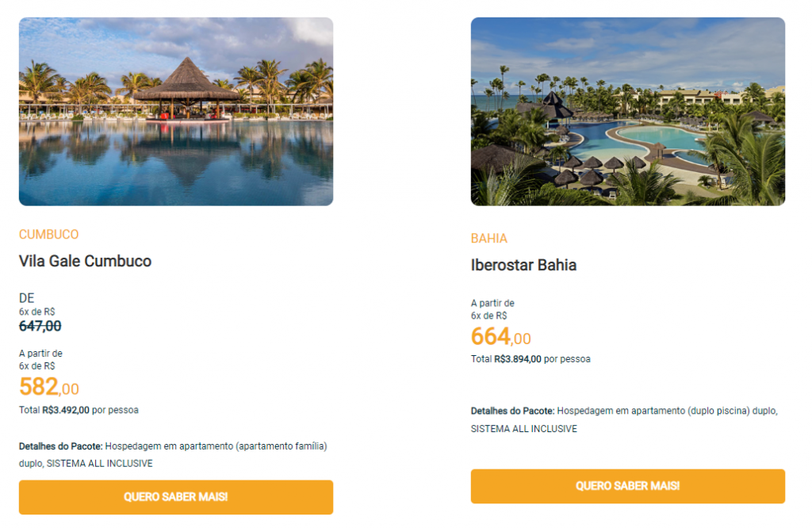Click 'A partir de' above the 582,00 price
The width and height of the screenshot is (812, 528).
pos(40,354)
